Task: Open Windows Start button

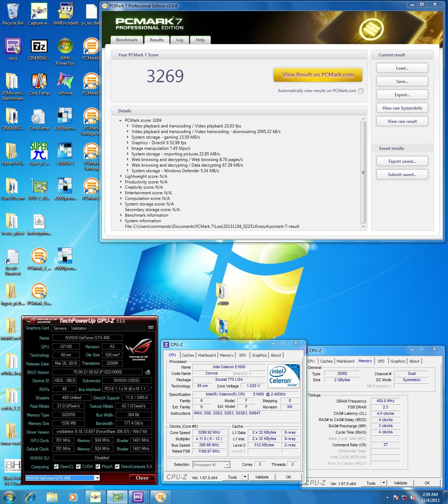Action: click(x=9, y=497)
